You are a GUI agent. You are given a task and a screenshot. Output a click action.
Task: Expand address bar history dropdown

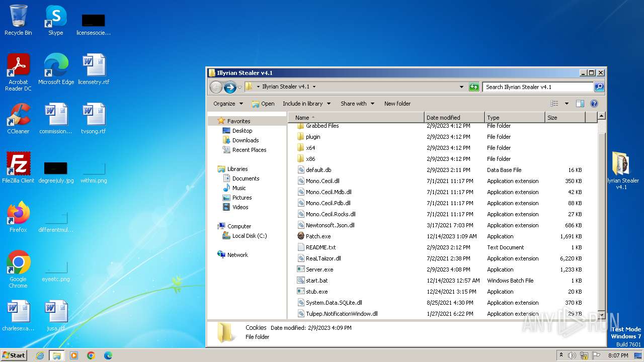(x=461, y=87)
